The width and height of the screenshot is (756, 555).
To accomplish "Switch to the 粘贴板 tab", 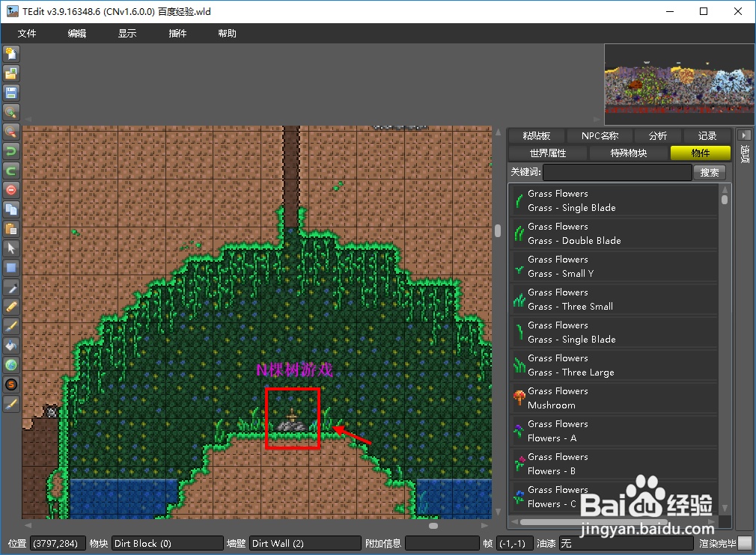I will pos(537,136).
